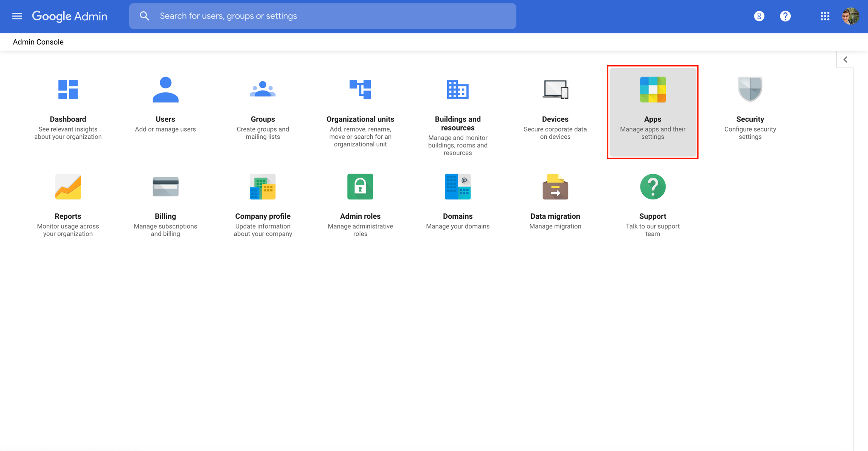Viewport: 868px width, 451px height.
Task: Open the main hamburger menu
Action: click(17, 16)
